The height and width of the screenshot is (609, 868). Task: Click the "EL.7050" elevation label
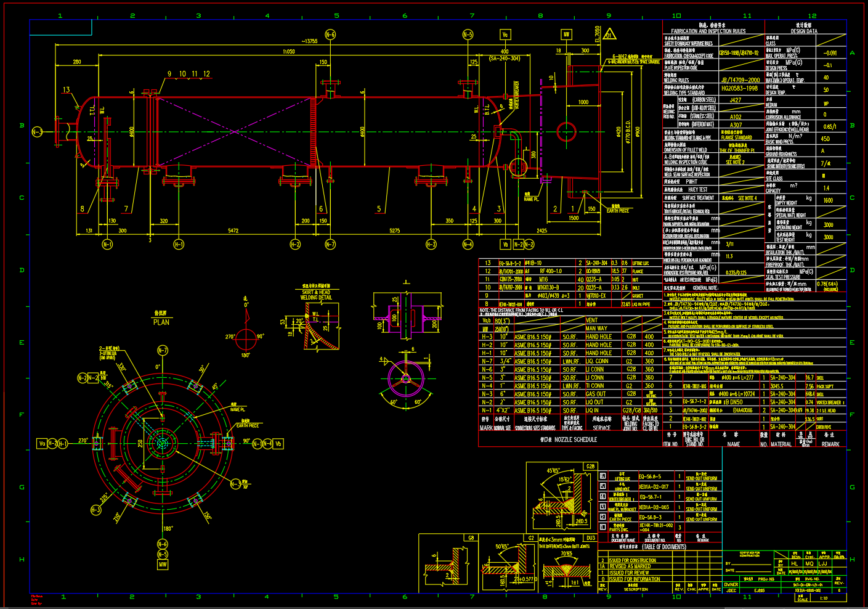[597, 33]
